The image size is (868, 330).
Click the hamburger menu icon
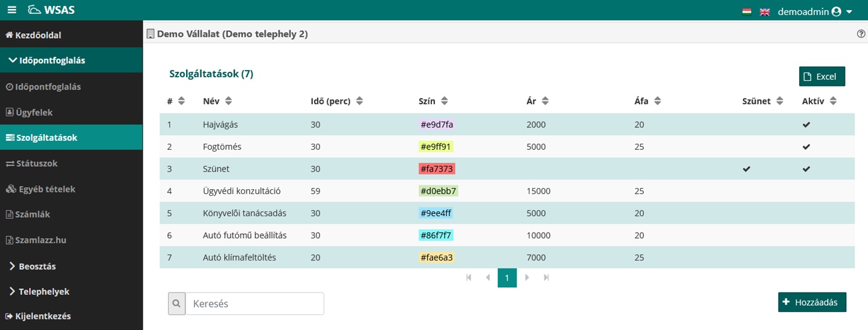[12, 10]
